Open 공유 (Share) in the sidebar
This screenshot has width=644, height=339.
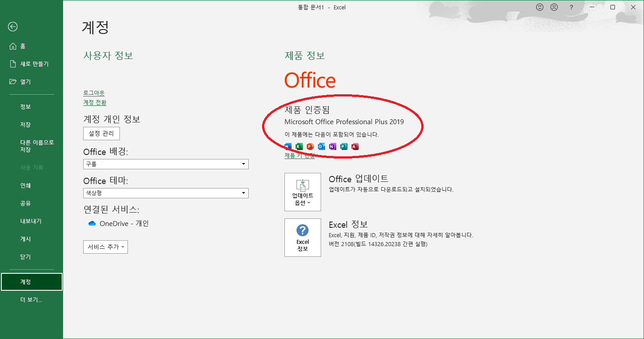coord(31,203)
